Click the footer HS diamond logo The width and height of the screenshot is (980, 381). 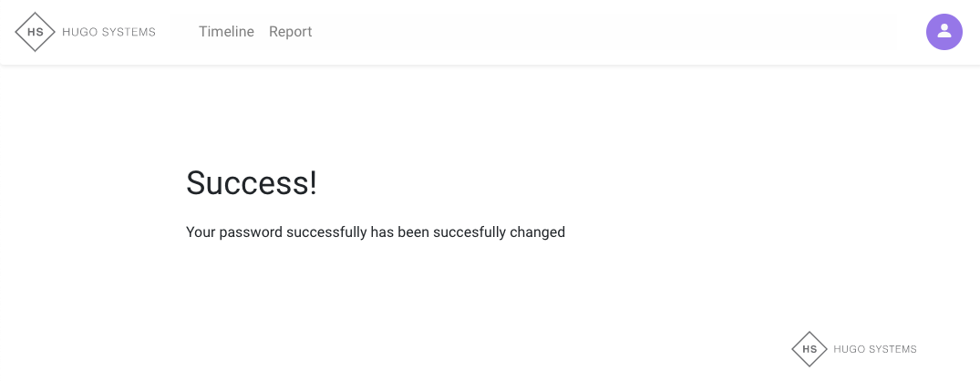(809, 349)
